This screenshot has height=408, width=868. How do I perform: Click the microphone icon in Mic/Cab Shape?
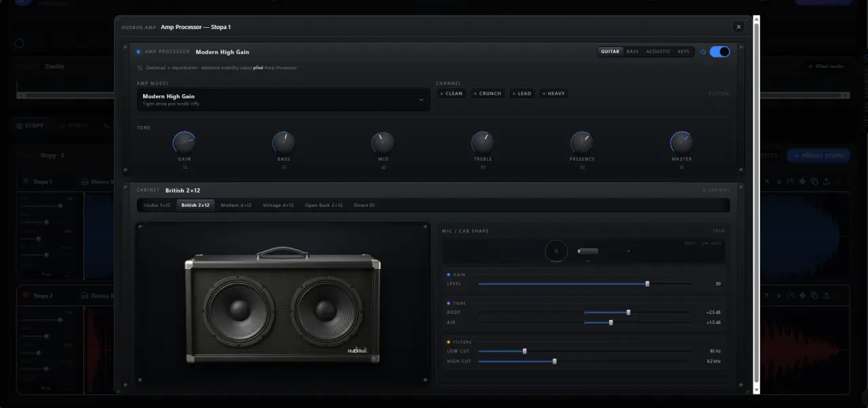click(588, 251)
